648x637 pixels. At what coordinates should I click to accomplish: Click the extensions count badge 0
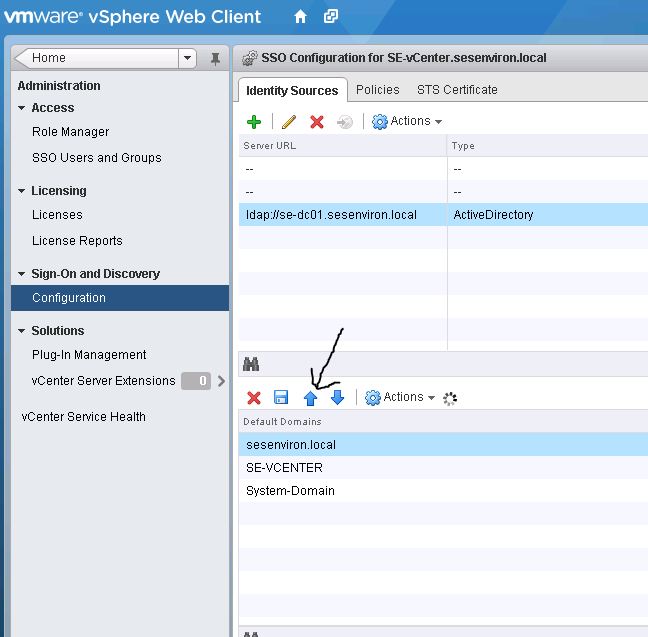point(196,381)
